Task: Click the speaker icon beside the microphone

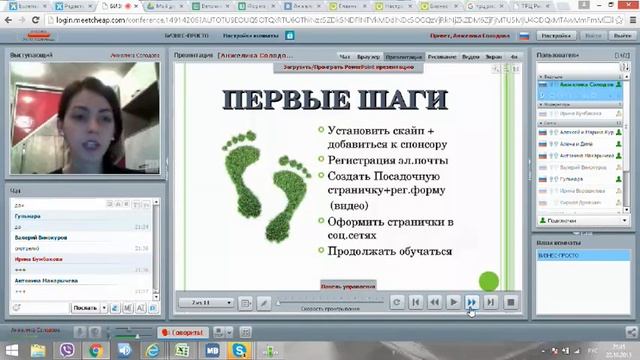Action: [x=95, y=332]
